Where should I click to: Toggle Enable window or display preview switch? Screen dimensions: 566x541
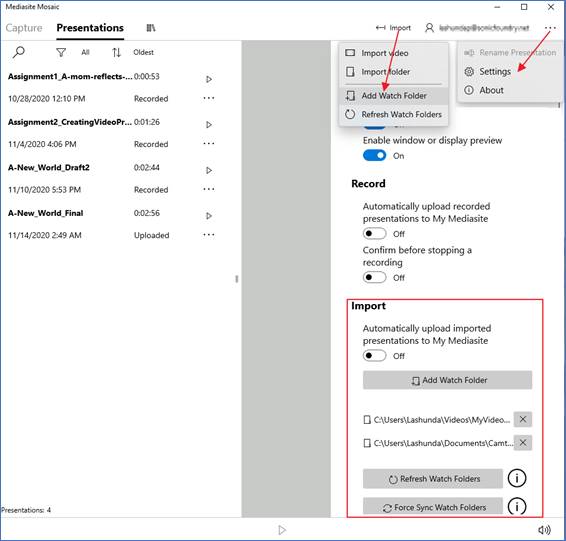pos(374,156)
